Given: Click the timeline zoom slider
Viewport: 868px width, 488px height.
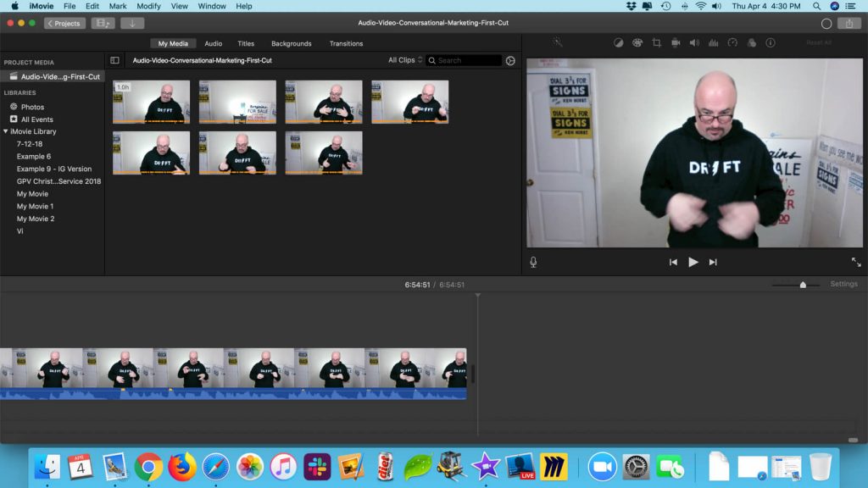Looking at the screenshot, I should [x=803, y=285].
